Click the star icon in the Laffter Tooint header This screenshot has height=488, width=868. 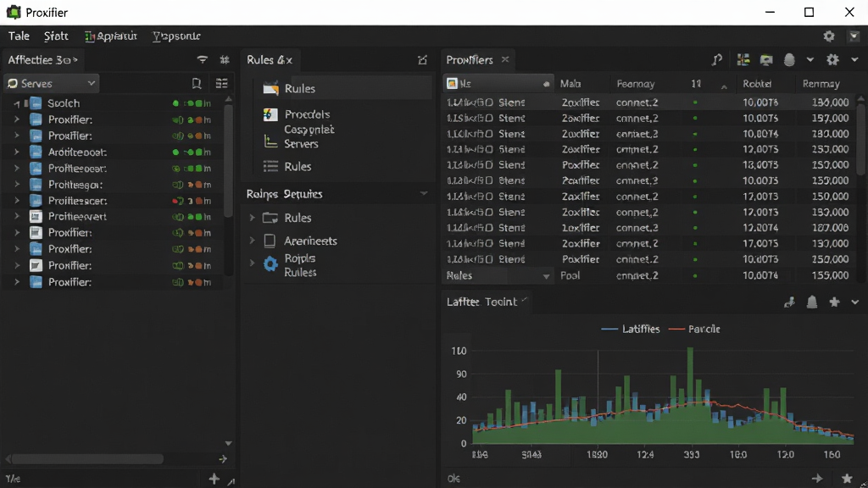[x=834, y=302]
